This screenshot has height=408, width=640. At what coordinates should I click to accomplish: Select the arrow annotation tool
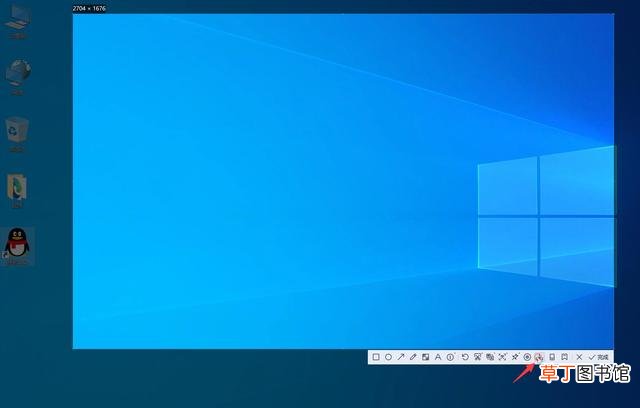click(x=401, y=357)
